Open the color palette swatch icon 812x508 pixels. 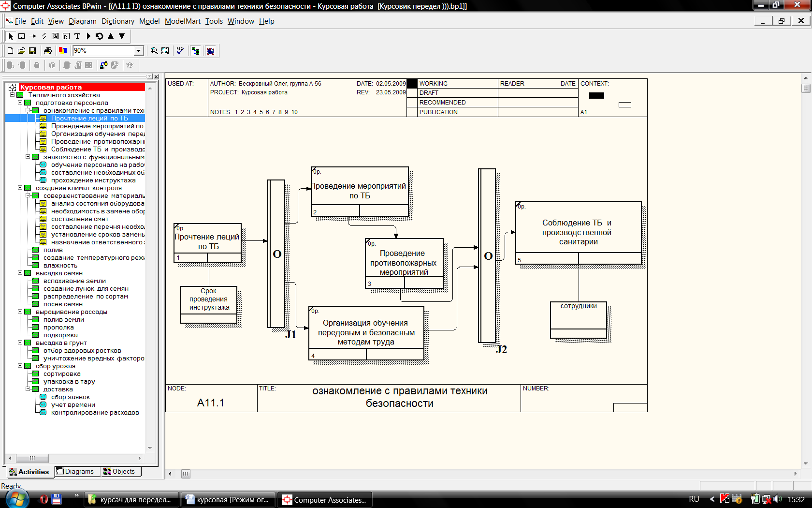pos(63,50)
